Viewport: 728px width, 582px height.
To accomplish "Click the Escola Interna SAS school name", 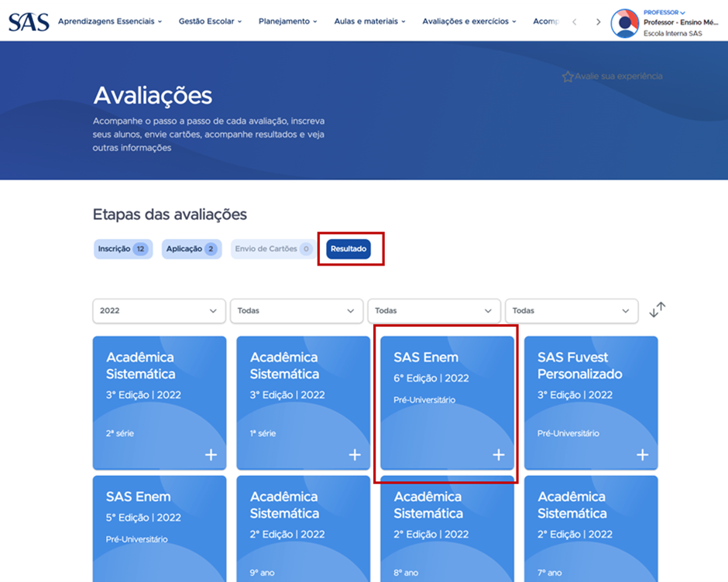I will click(673, 33).
